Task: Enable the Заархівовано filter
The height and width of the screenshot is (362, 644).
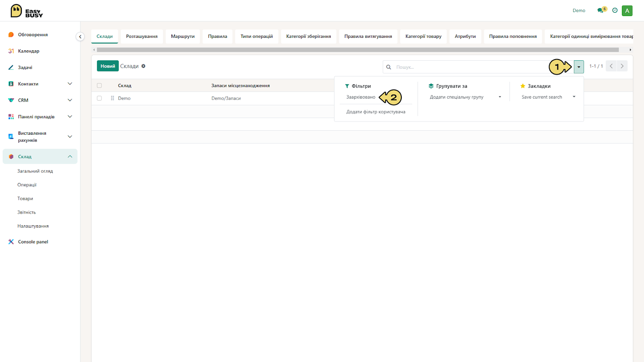Action: tap(361, 97)
